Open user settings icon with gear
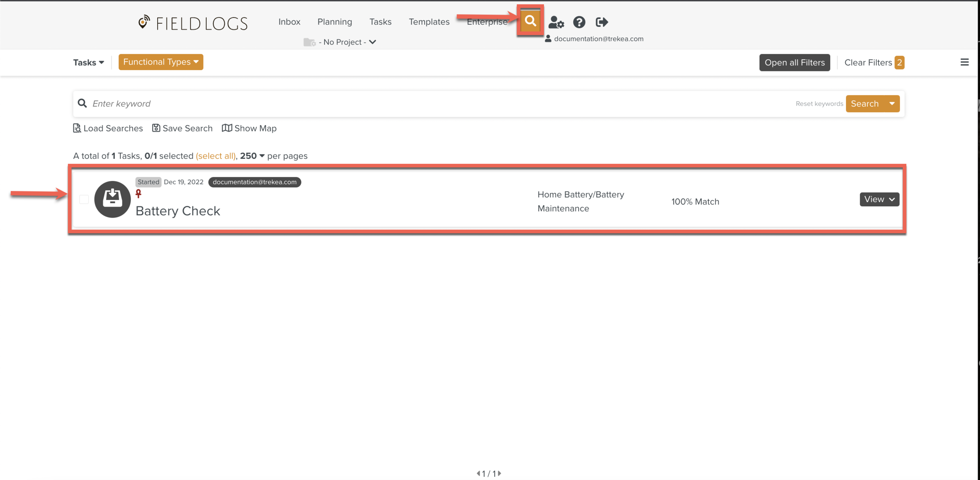This screenshot has width=980, height=480. tap(556, 22)
